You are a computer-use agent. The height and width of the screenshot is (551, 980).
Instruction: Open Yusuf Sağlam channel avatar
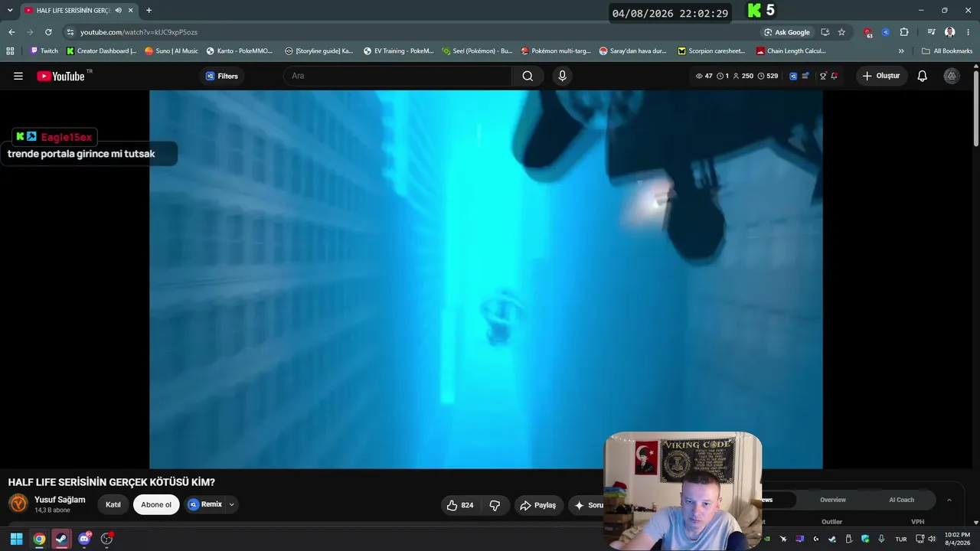18,504
